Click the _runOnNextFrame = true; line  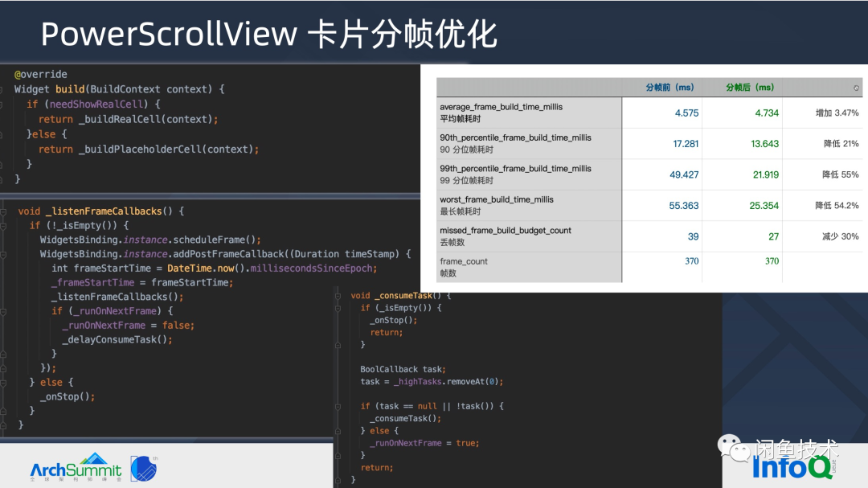click(x=424, y=443)
